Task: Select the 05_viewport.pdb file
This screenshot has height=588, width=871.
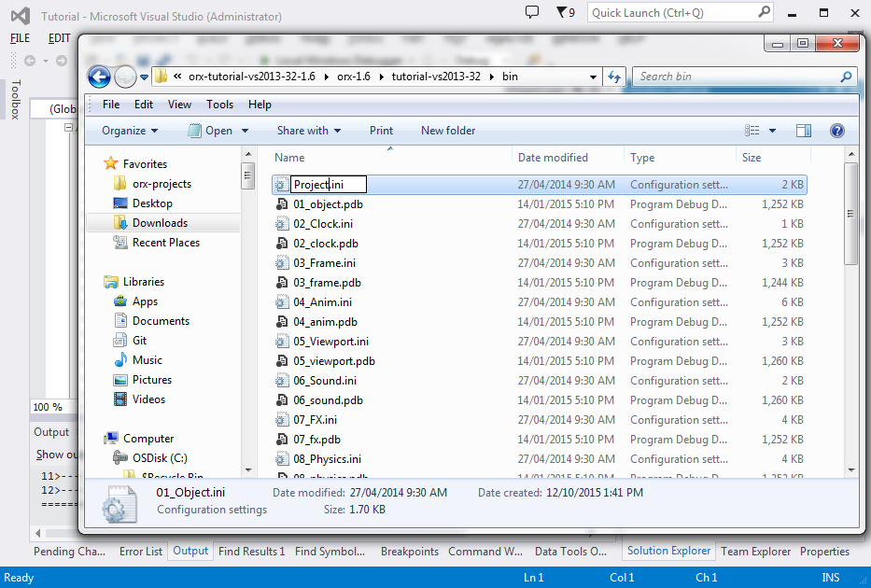Action: click(334, 361)
